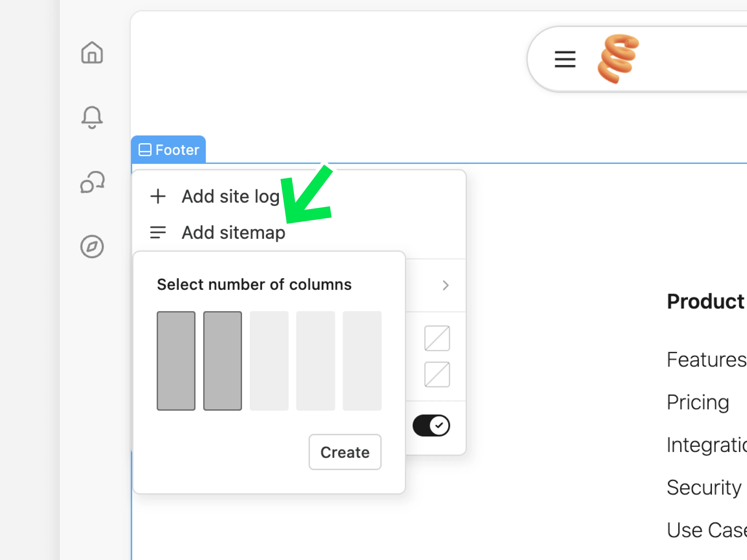Viewport: 747px width, 560px height.
Task: Expand the submenu chevron arrow
Action: (445, 285)
